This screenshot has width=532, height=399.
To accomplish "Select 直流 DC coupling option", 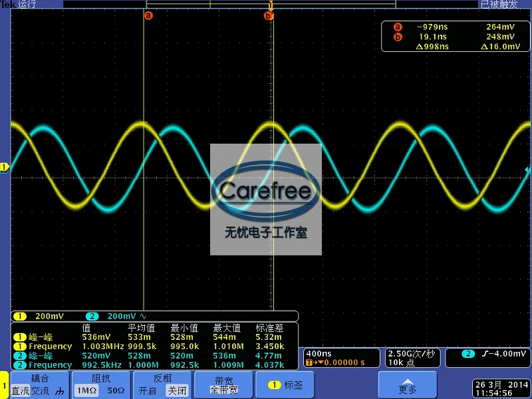I will tap(20, 391).
